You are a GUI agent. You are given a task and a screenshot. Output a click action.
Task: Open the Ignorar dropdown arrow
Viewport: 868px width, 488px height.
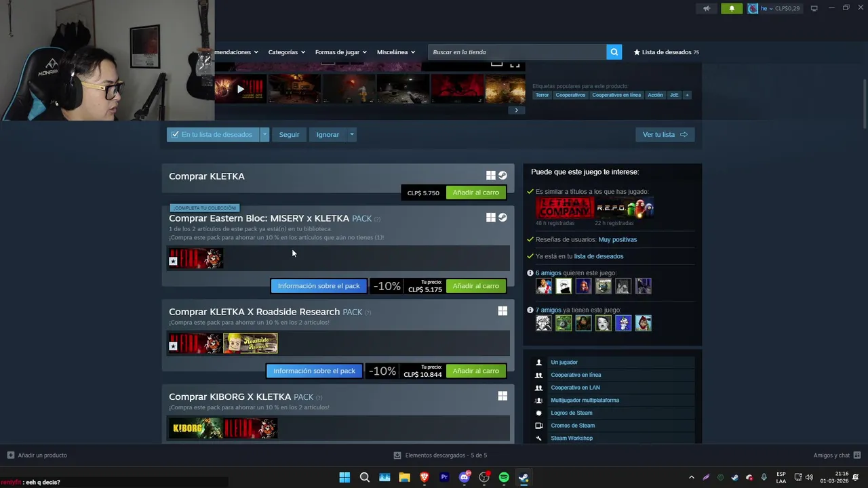click(351, 134)
